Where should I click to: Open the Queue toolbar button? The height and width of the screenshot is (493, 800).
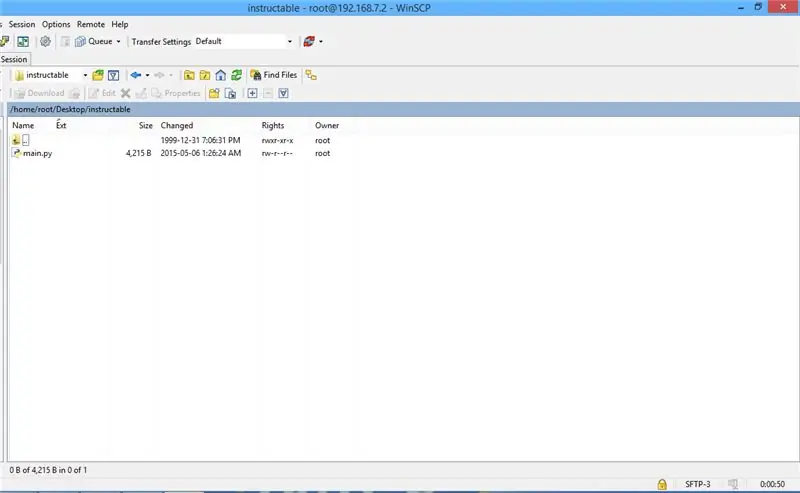94,42
